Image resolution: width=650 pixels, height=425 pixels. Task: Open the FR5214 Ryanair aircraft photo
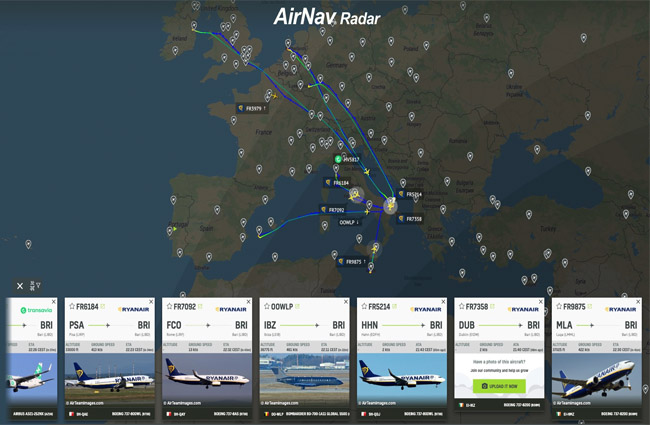click(402, 379)
